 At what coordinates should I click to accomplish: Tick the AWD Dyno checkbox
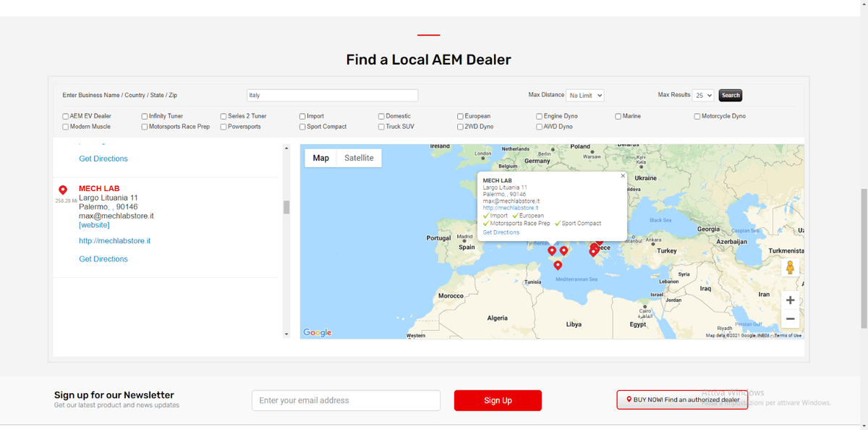(x=540, y=127)
